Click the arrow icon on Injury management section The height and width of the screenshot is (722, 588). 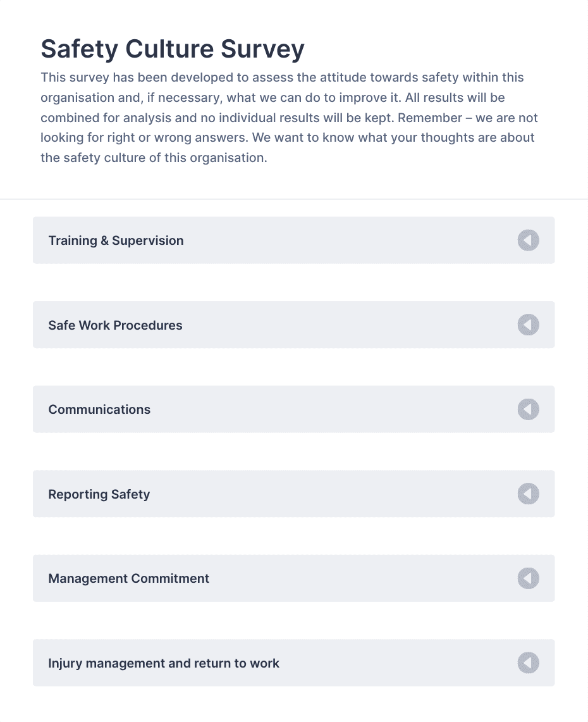(528, 663)
